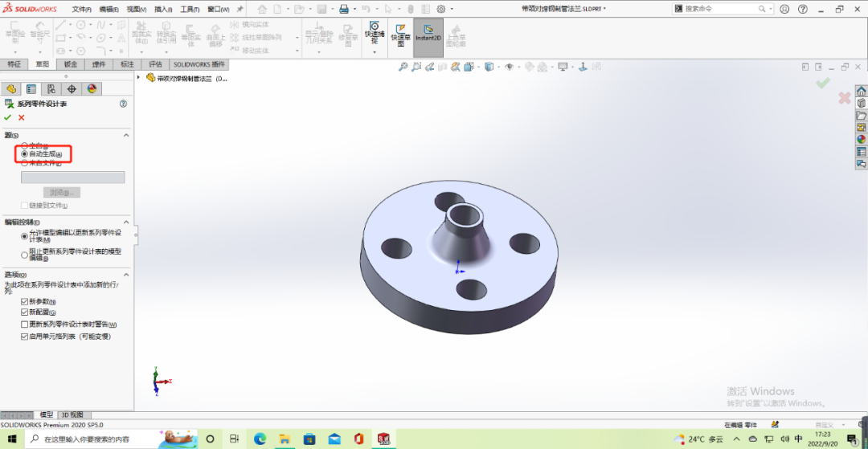
Task: Switch to the 特征 Features tab
Action: point(14,64)
